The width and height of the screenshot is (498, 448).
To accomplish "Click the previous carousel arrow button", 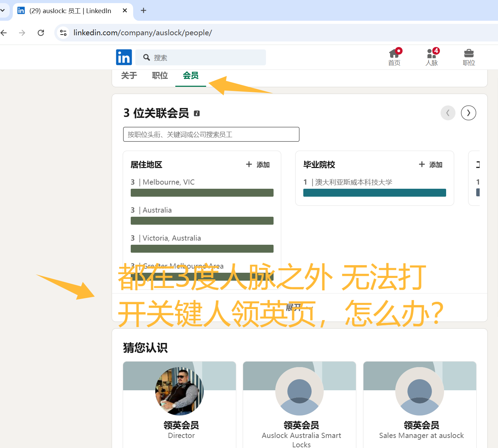I will click(448, 113).
